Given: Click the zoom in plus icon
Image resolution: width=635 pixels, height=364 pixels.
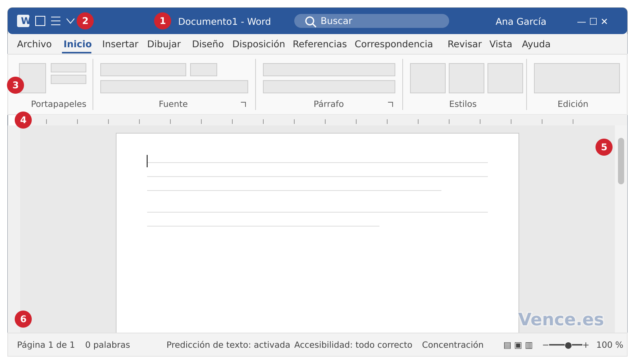Looking at the screenshot, I should click(x=586, y=345).
